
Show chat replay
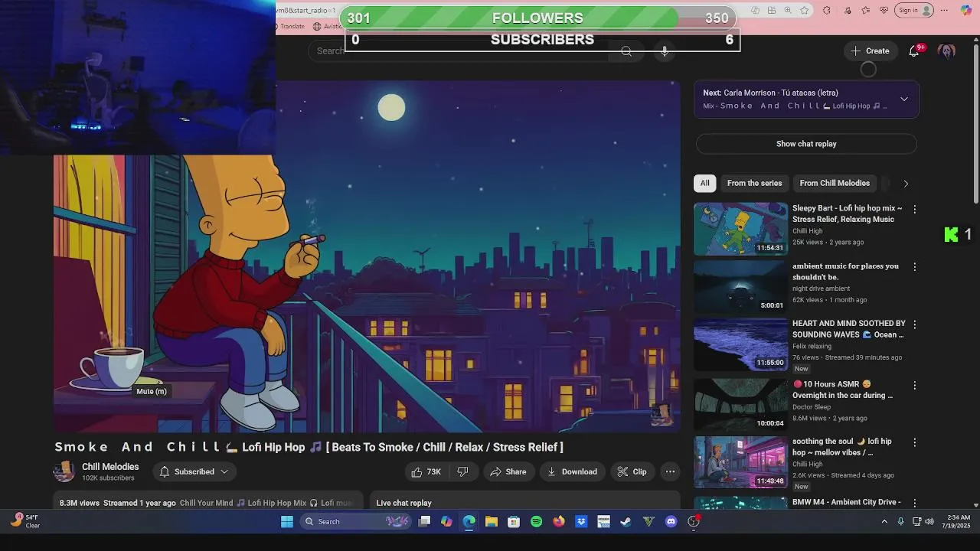point(806,144)
